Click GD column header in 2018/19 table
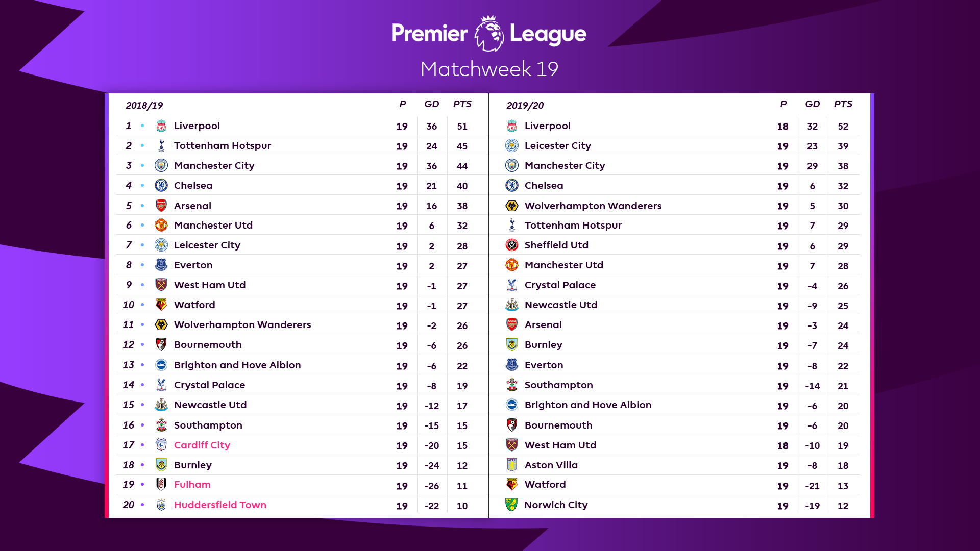 coord(432,104)
